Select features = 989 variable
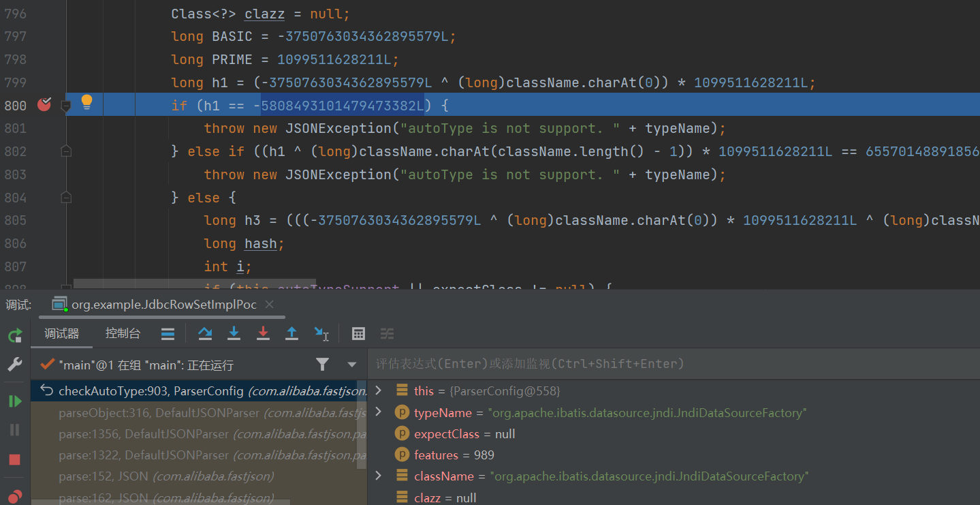 click(454, 455)
